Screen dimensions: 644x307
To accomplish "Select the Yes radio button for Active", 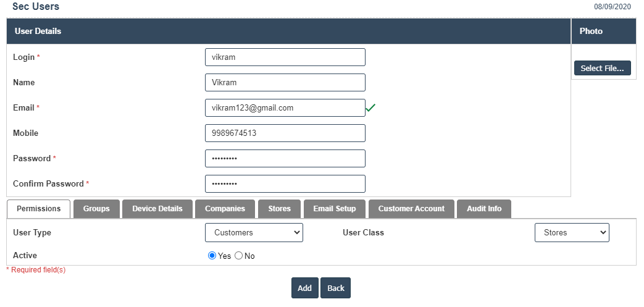I will [212, 256].
